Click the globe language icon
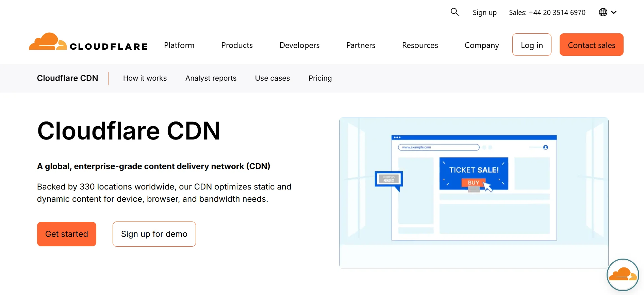Viewport: 644px width, 295px height. 603,12
